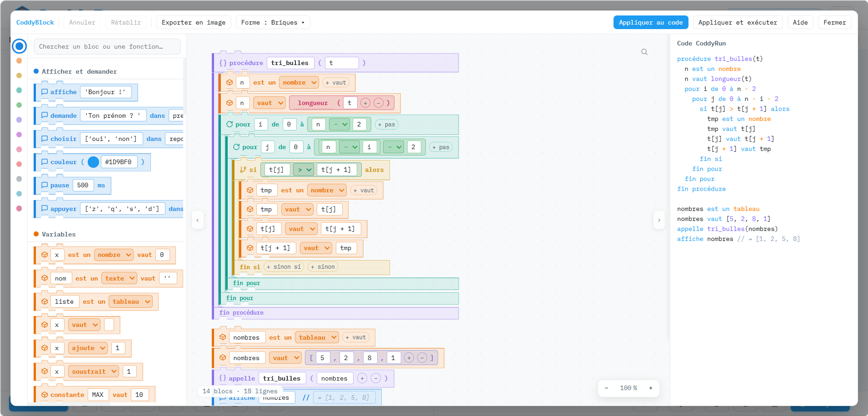868x416 pixels.
Task: Click the loop icon of 'pour i' block
Action: pyautogui.click(x=229, y=124)
